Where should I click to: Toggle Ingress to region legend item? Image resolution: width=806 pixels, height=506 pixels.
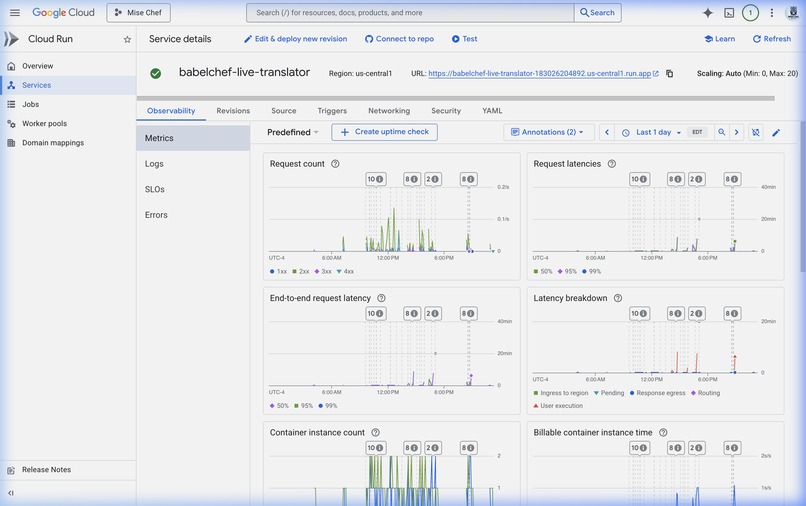coord(561,393)
